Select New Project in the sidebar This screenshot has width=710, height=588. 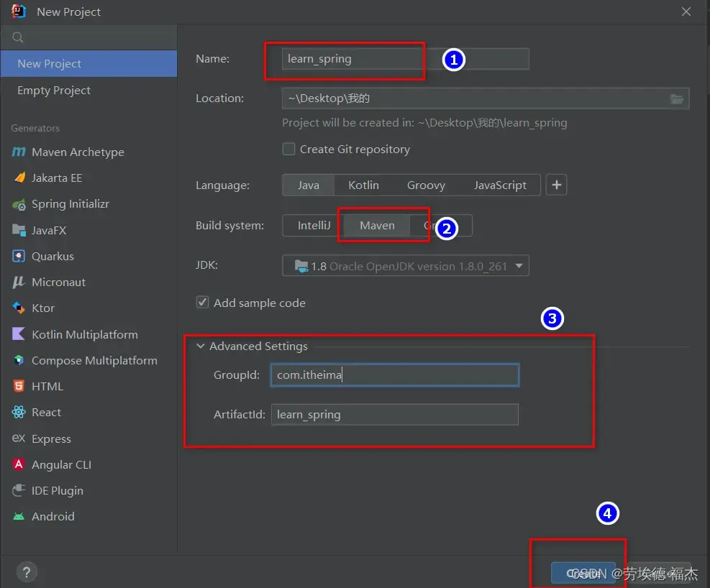[x=50, y=64]
